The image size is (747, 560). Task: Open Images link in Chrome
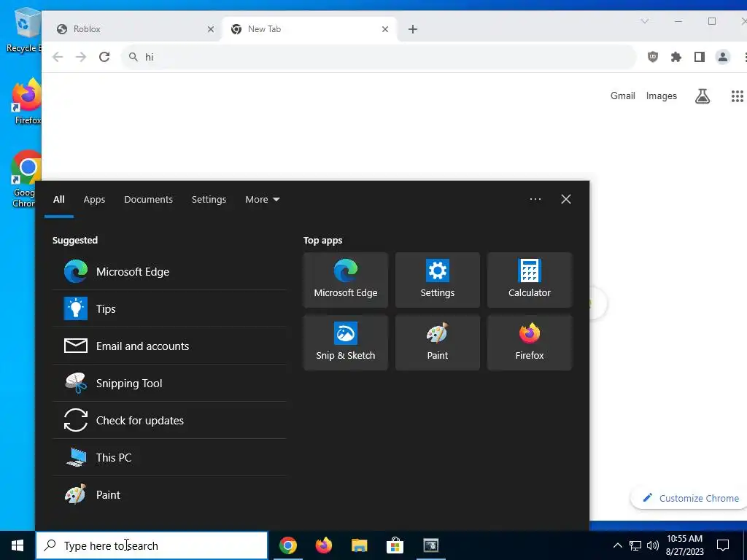pyautogui.click(x=661, y=96)
